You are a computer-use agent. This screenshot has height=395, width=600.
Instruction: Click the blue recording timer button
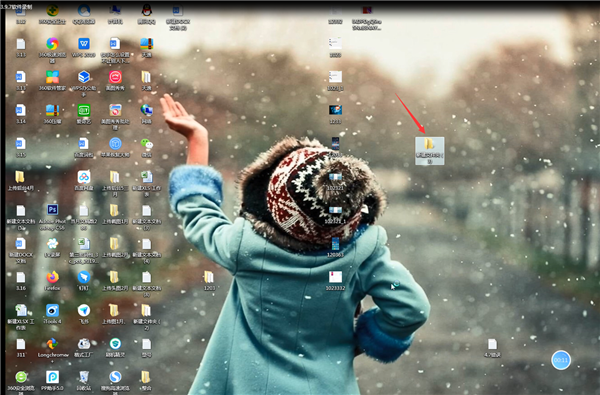pyautogui.click(x=561, y=360)
